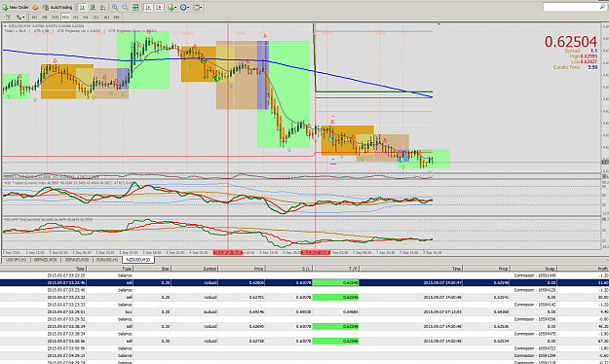The image size is (609, 364).
Task: Click the green T/P cell in 0.62791 row
Action: click(335, 297)
